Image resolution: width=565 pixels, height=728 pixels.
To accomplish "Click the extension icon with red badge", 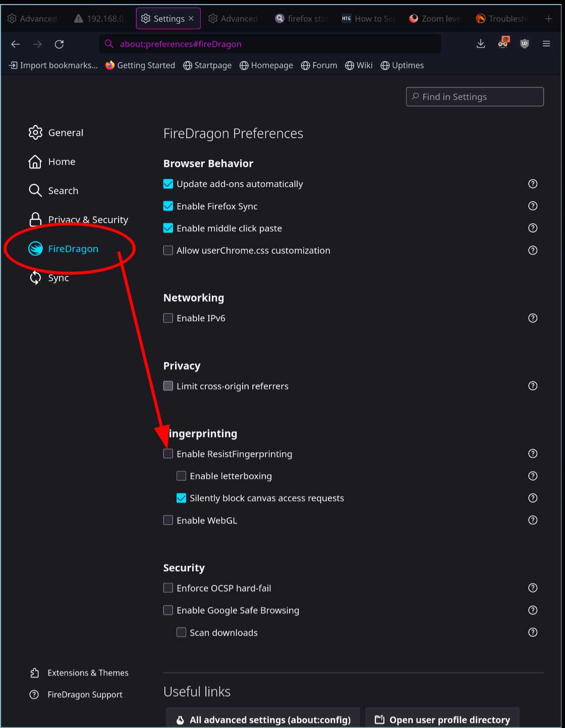I will pos(503,43).
